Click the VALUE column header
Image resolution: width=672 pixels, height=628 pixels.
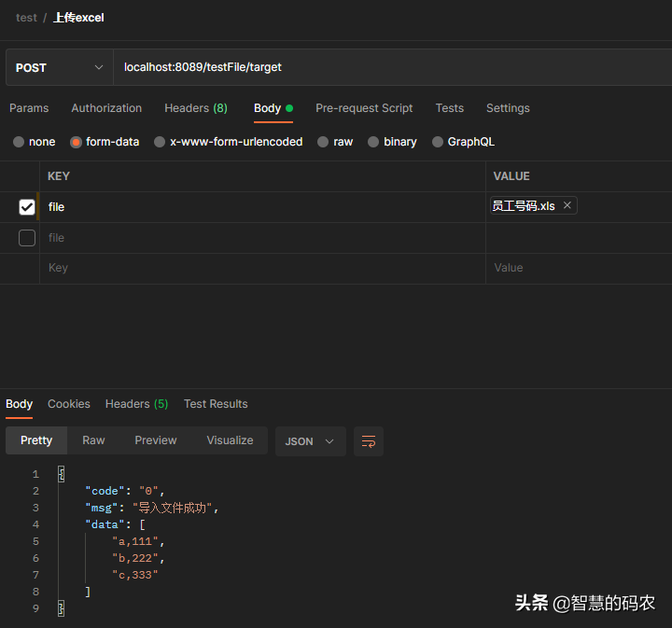tap(511, 176)
